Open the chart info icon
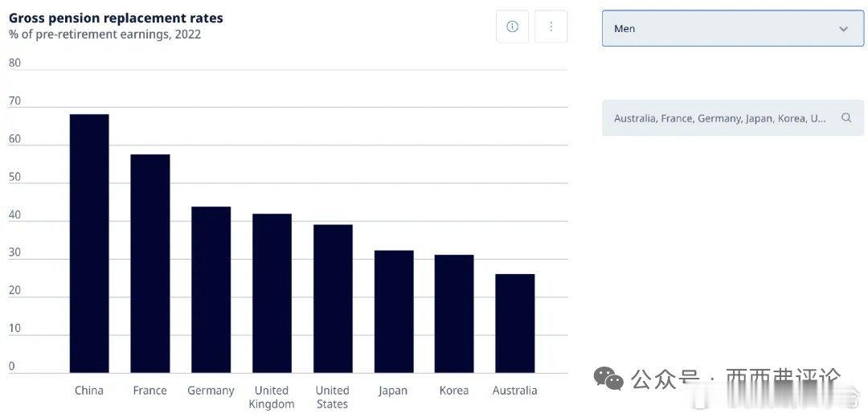The image size is (868, 418). (513, 27)
